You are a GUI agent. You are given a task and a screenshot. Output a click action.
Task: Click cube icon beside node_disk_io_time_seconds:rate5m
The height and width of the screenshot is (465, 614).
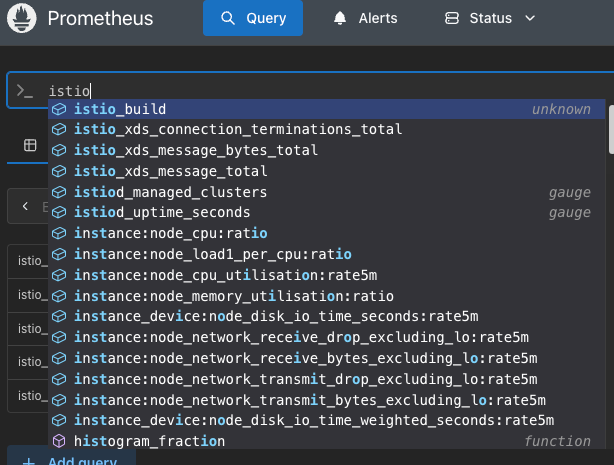59,316
